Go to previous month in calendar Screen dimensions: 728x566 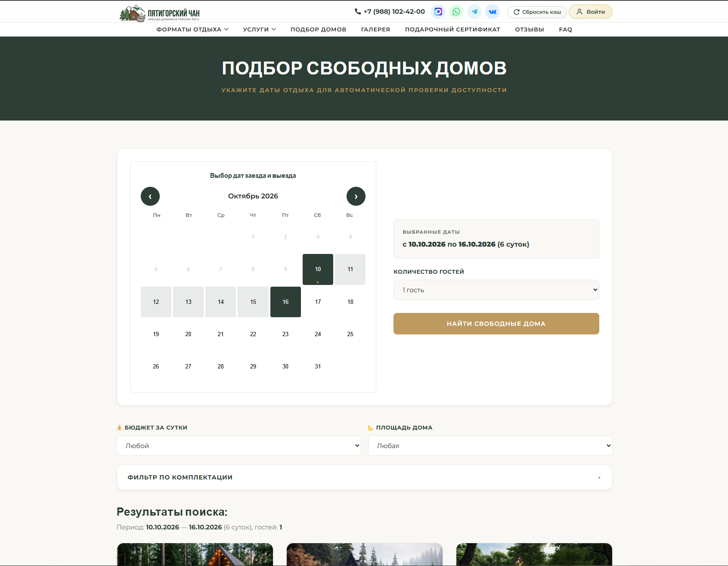(x=150, y=196)
